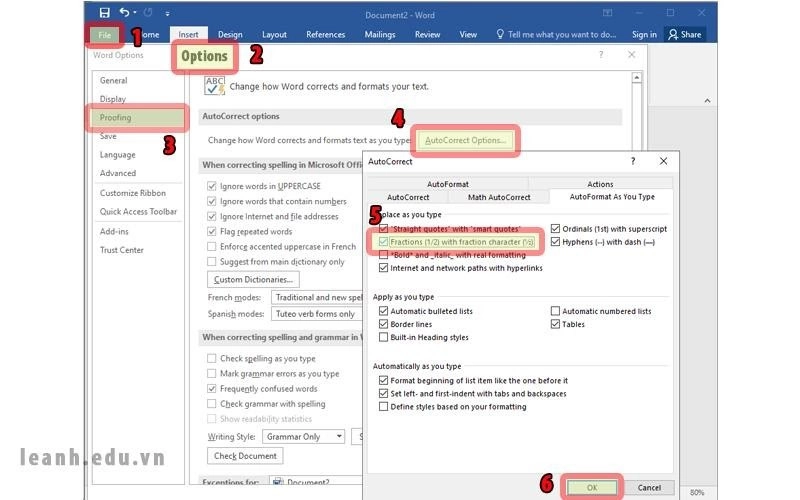This screenshot has width=800, height=500.
Task: Open the Layout ribbon tab
Action: pyautogui.click(x=274, y=34)
